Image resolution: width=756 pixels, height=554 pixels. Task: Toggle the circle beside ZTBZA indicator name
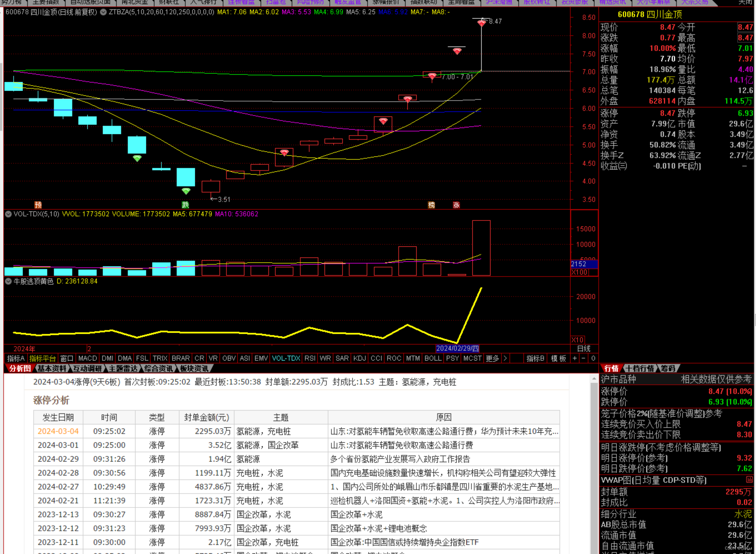pos(103,12)
